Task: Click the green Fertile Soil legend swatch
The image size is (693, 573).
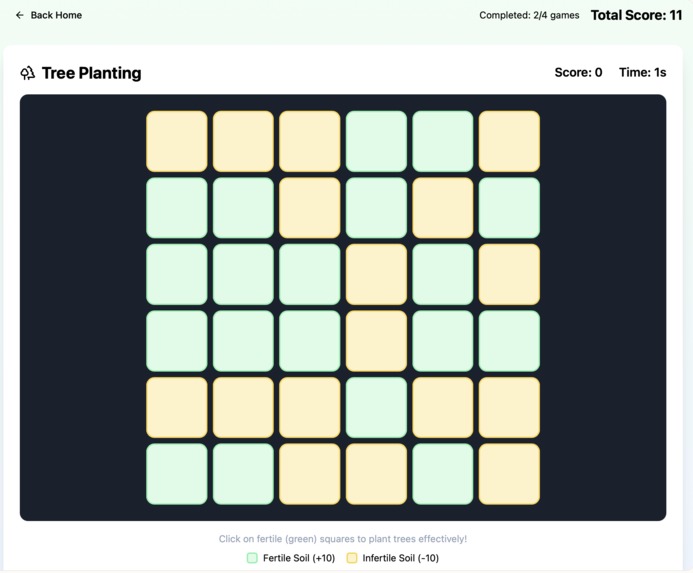Action: (x=252, y=558)
